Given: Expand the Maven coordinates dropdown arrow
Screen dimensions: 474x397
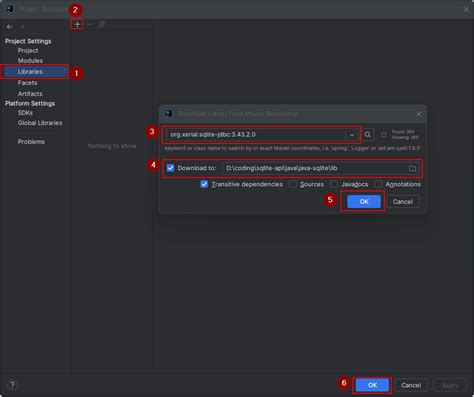Looking at the screenshot, I should [352, 135].
